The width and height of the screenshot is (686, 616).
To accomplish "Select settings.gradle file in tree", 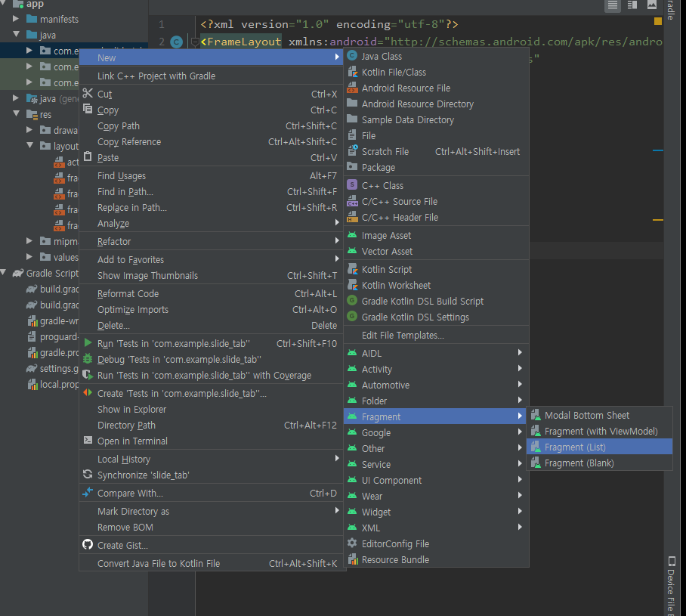I will 53,368.
